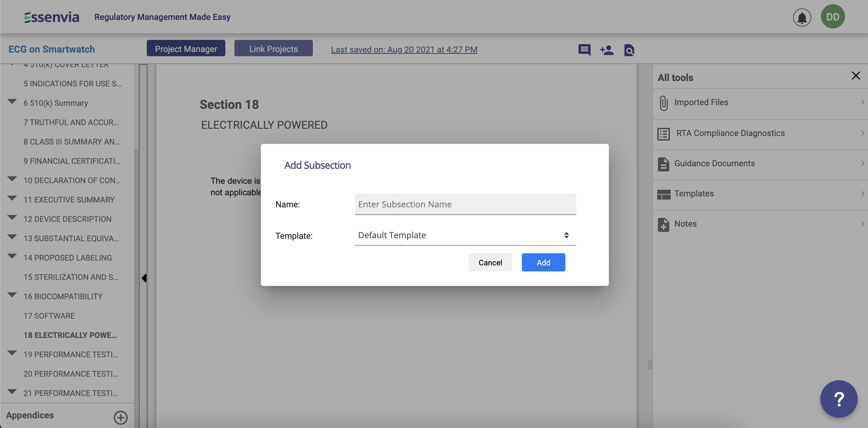The width and height of the screenshot is (868, 428).
Task: Expand the 6 510(k) Summary section
Action: coord(12,102)
